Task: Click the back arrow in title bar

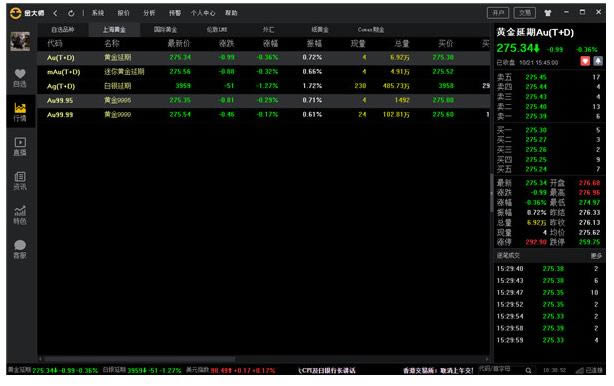Action: (x=55, y=13)
